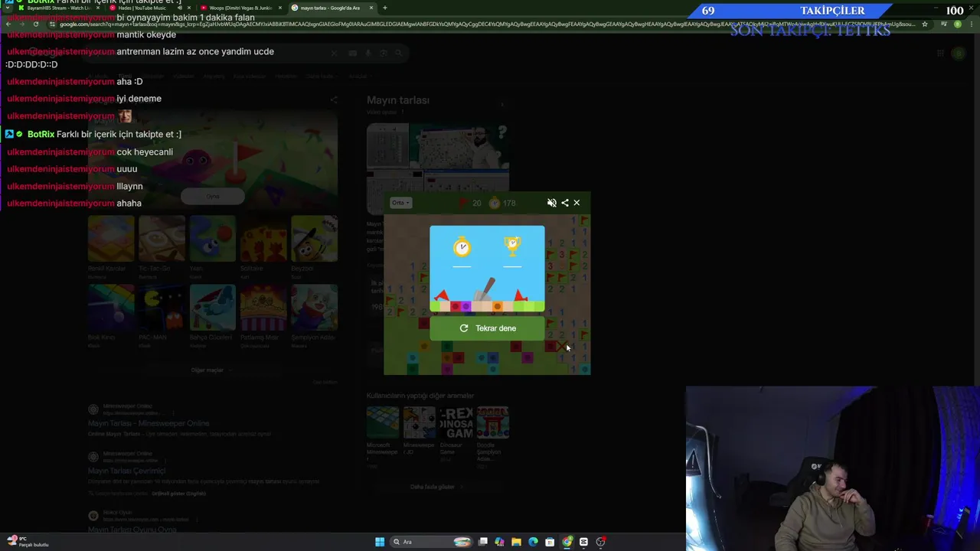Open File Explorer from the taskbar

coord(516,542)
